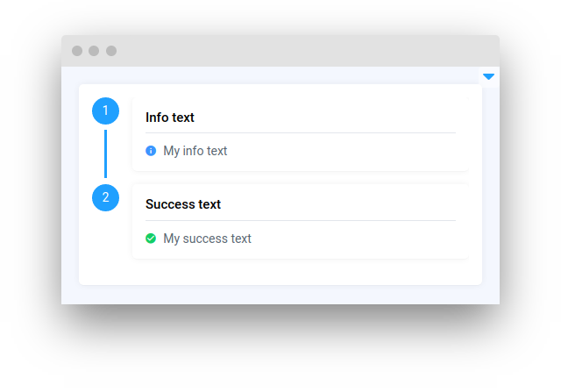Click empty space right of My success text

coord(368,239)
